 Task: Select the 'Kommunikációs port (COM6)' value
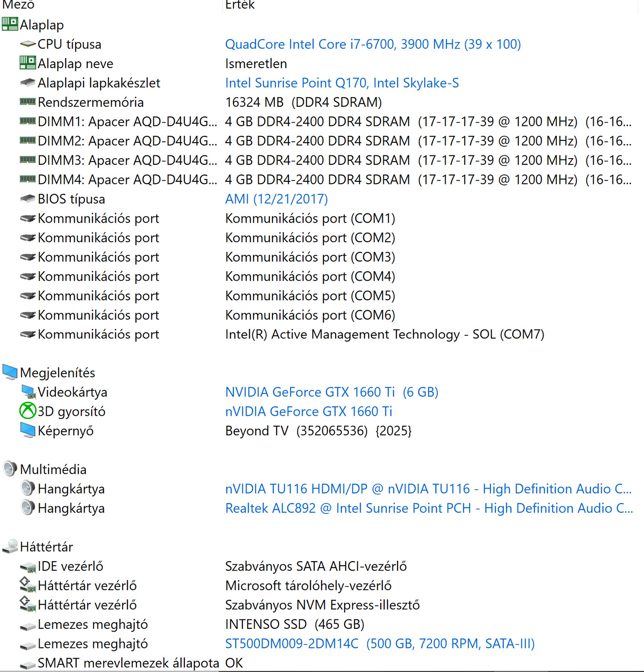(x=310, y=315)
